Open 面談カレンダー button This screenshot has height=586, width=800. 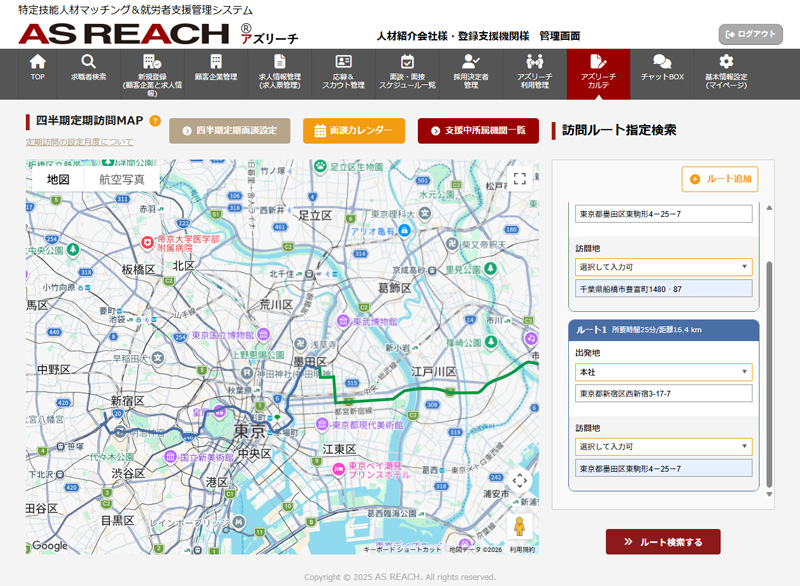coord(354,131)
